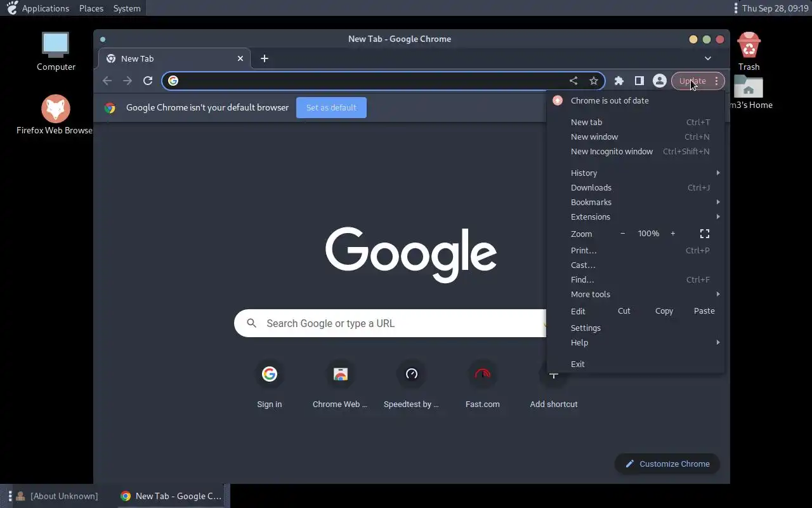Open the Speedtest shortcut tile
Screen dimensions: 812x508
tap(412, 384)
